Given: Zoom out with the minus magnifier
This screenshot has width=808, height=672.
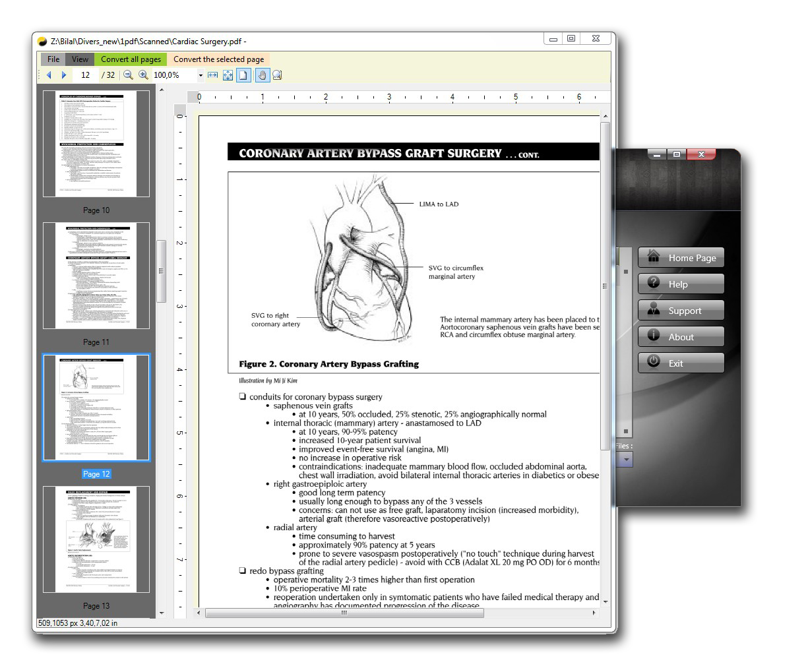Looking at the screenshot, I should click(129, 75).
